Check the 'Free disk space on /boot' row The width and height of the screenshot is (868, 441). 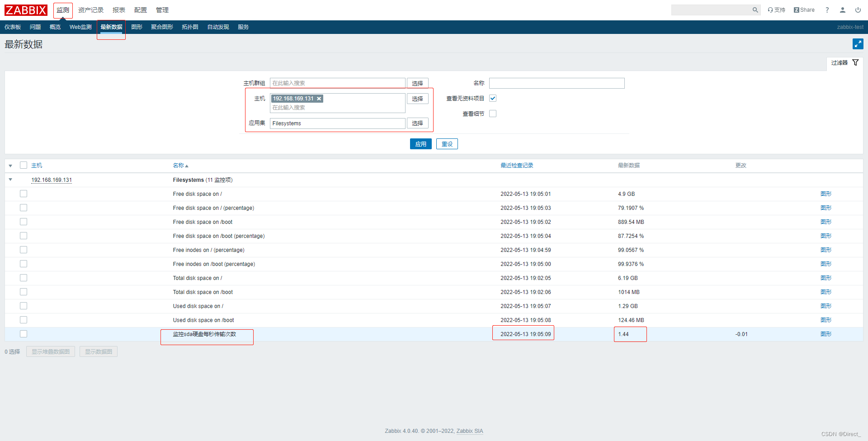[24, 222]
